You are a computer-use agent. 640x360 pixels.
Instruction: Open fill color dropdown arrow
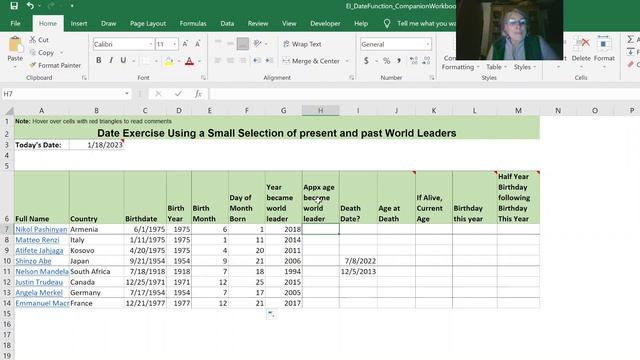click(x=179, y=61)
